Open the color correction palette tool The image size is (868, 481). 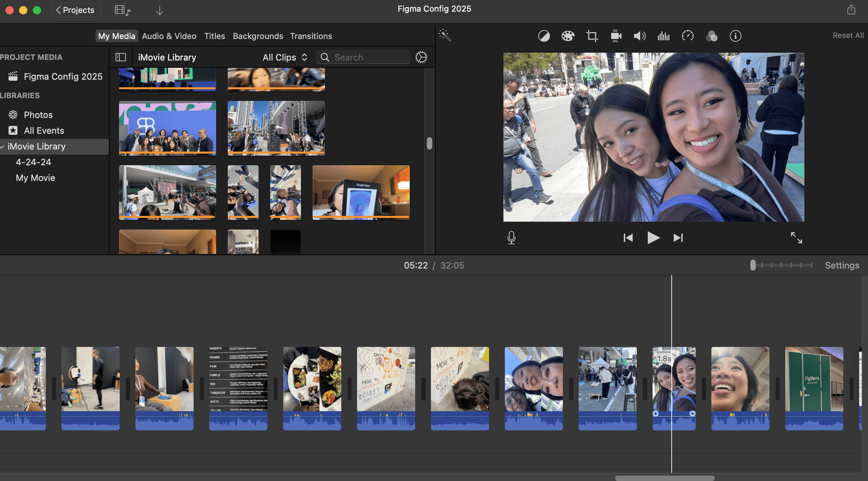click(568, 36)
